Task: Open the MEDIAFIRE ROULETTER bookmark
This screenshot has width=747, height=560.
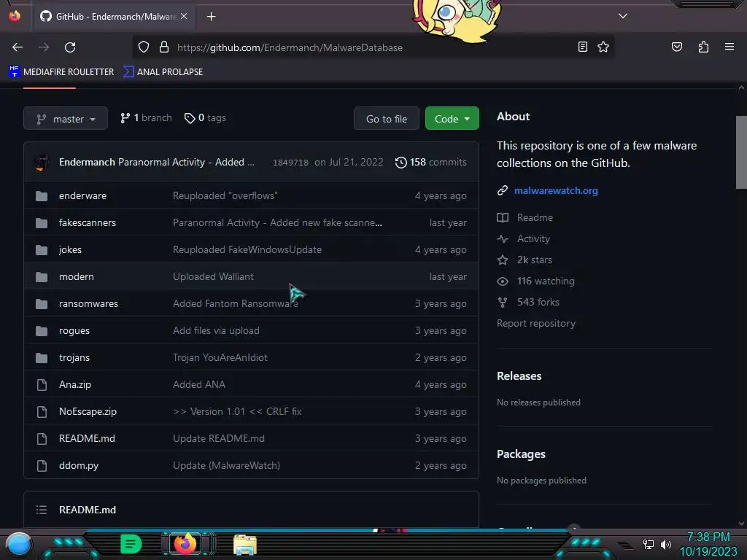Action: click(x=61, y=72)
